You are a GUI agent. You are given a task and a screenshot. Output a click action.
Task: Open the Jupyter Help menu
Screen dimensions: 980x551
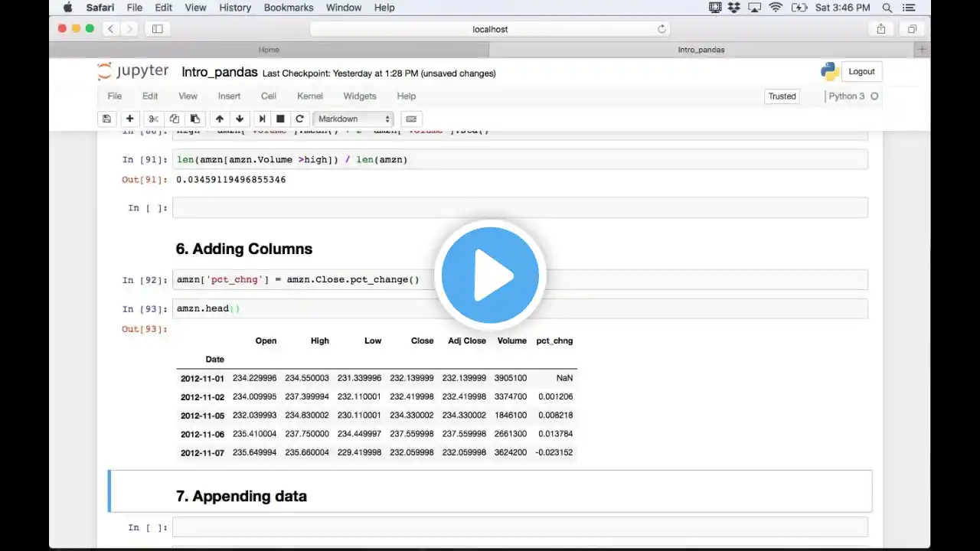(x=407, y=96)
